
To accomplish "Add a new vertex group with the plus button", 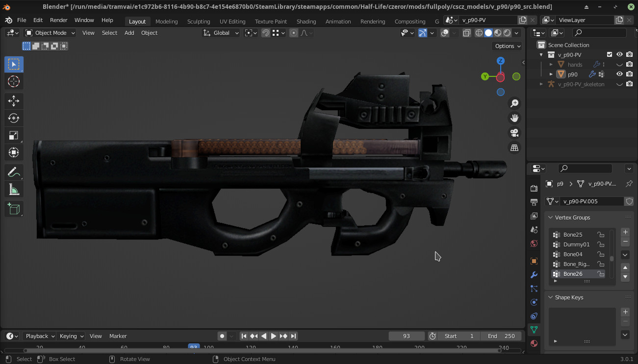I will (625, 232).
